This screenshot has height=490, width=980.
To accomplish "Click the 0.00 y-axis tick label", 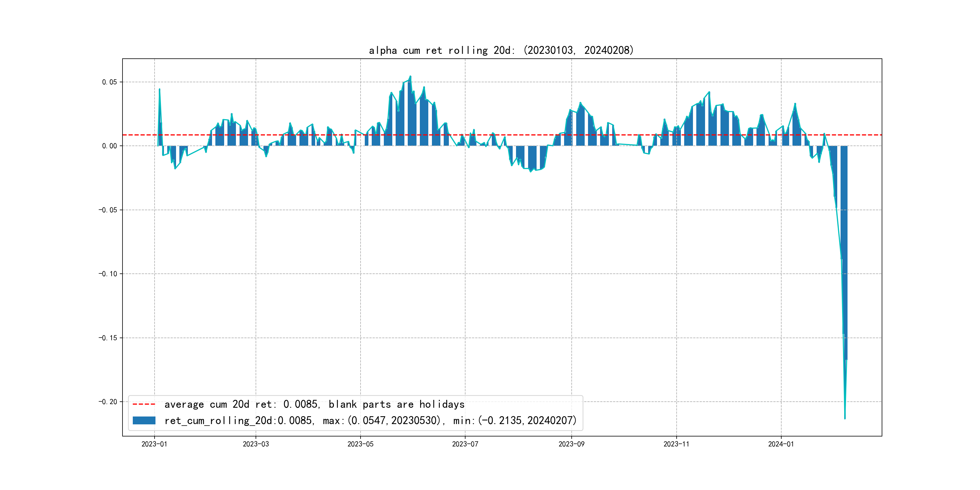I will (109, 146).
